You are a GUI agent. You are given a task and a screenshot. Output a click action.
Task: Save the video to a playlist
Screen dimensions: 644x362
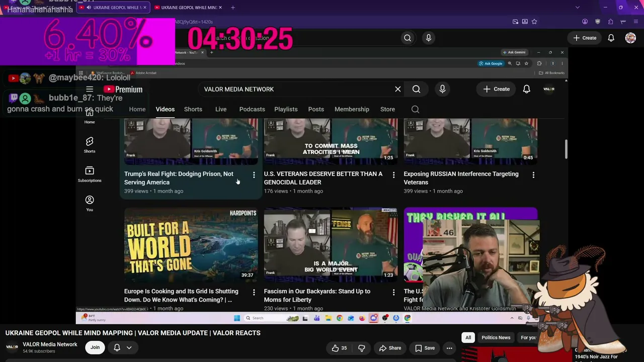425,348
